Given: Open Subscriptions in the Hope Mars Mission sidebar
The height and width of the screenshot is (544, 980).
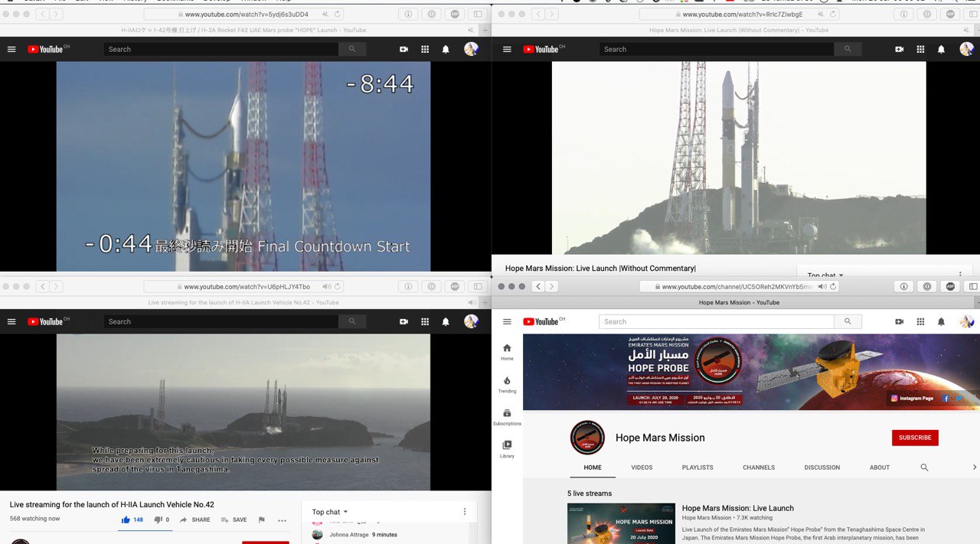Looking at the screenshot, I should coord(507,417).
